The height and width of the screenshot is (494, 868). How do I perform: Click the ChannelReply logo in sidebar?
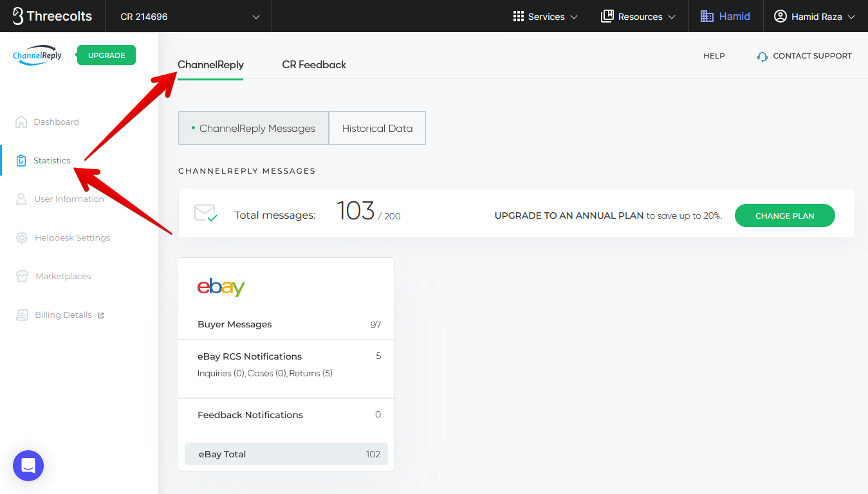click(37, 55)
